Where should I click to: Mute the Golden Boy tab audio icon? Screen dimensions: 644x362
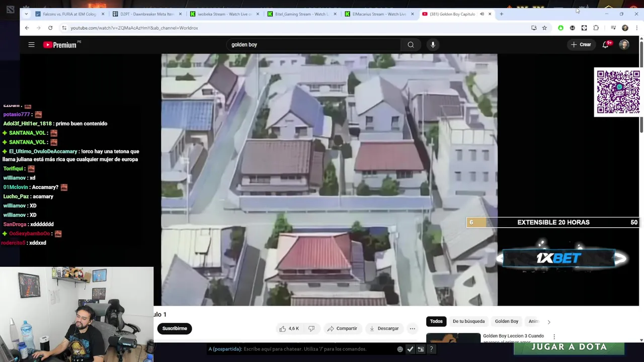tap(482, 14)
